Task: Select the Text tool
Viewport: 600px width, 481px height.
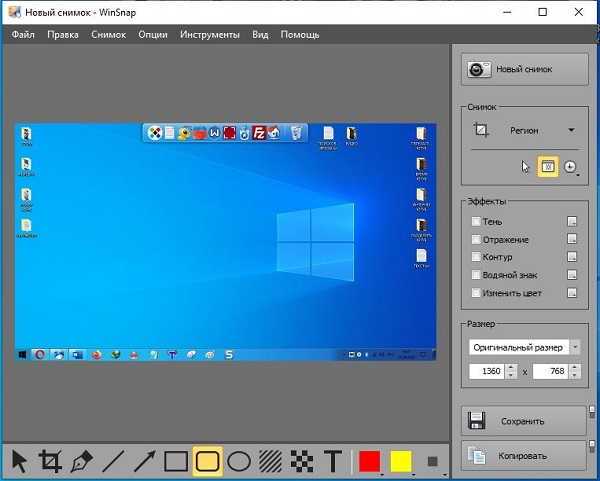Action: 333,461
